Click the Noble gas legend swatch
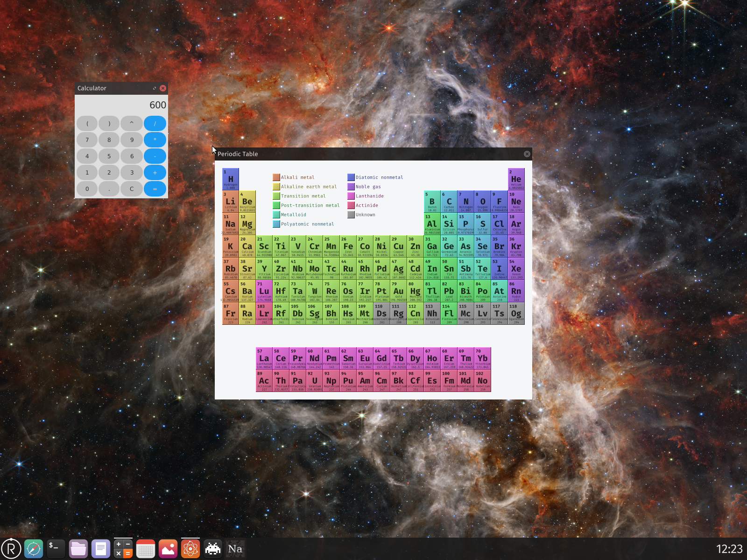The image size is (747, 560). (351, 187)
